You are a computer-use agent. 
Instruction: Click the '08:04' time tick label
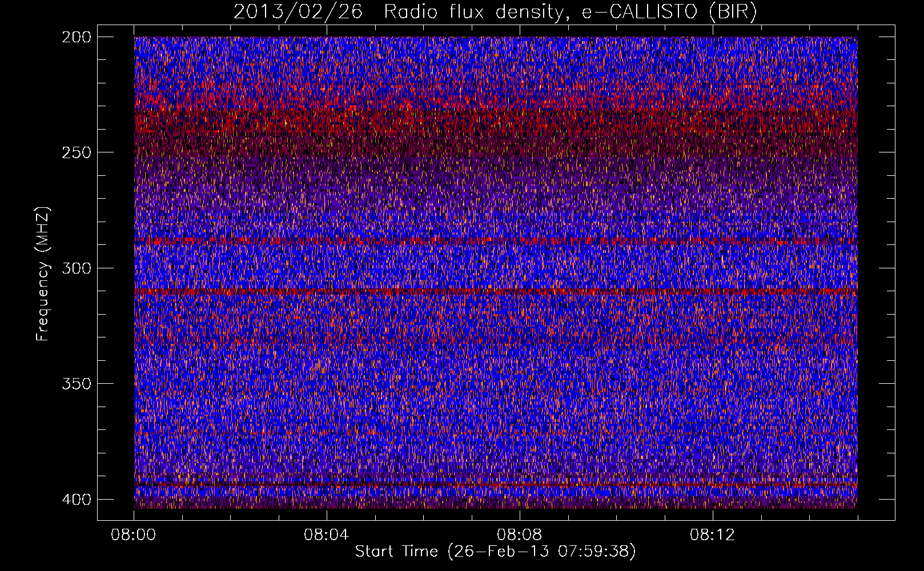(x=327, y=535)
